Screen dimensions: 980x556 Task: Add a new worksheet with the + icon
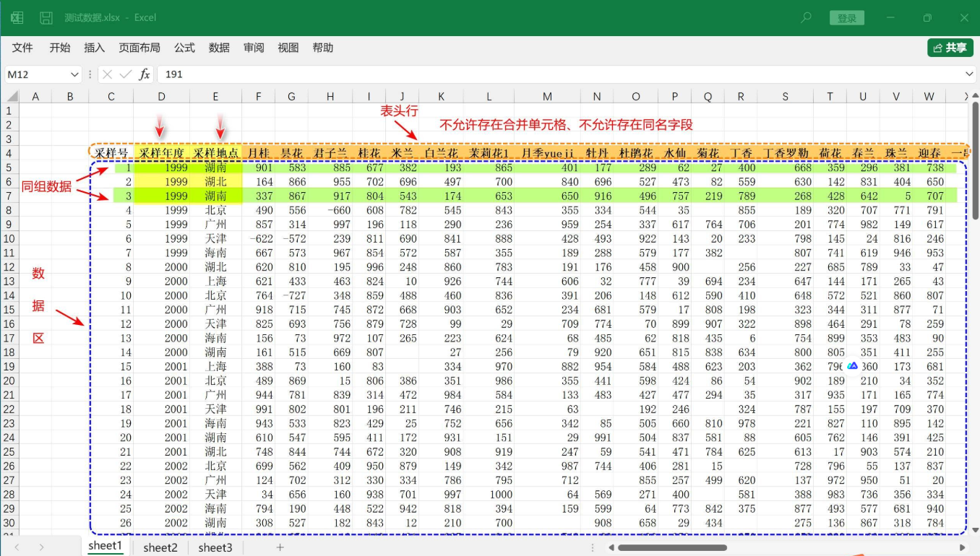(280, 547)
